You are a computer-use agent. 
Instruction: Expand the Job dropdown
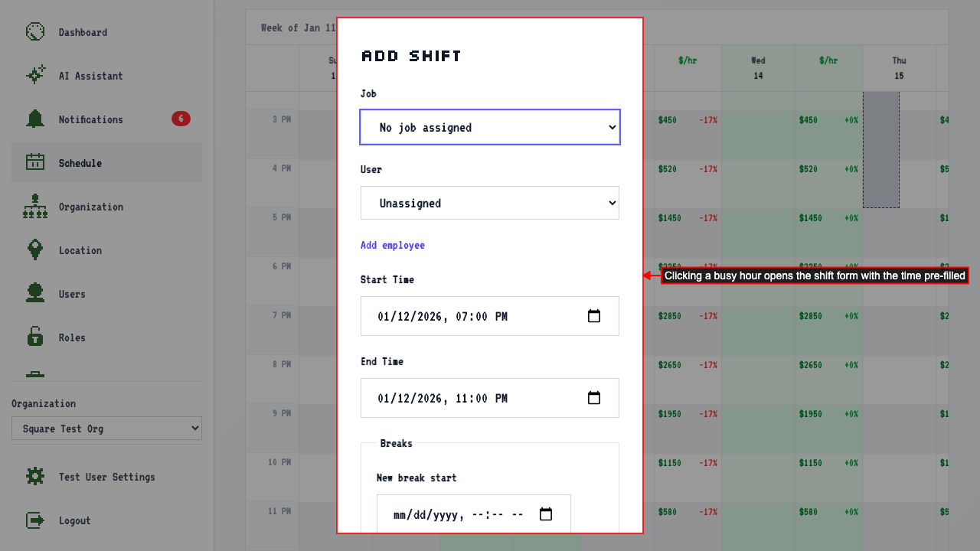(490, 127)
